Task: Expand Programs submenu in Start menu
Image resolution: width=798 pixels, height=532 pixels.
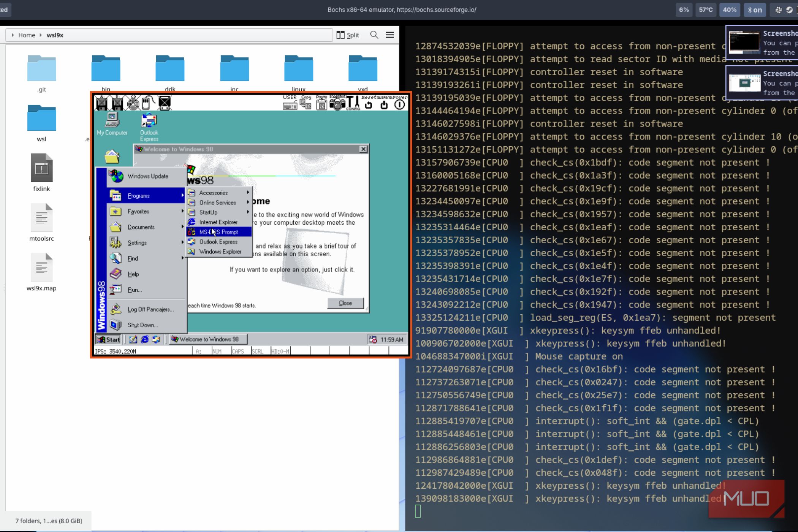Action: coord(147,196)
